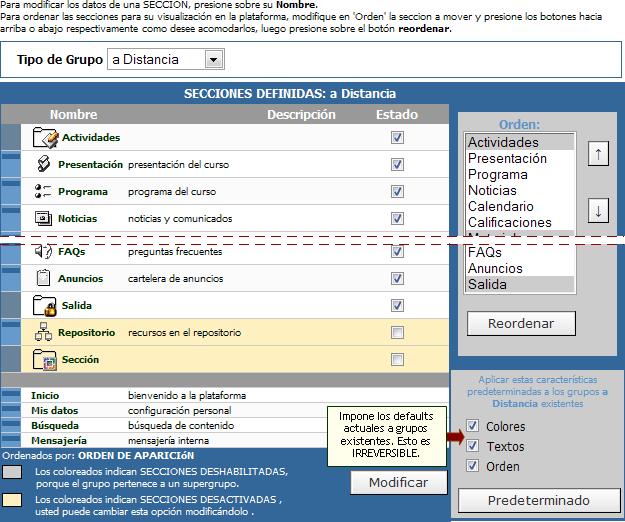Click the Salida locked folder icon
Viewport: 625px width, 522px height.
[45, 306]
